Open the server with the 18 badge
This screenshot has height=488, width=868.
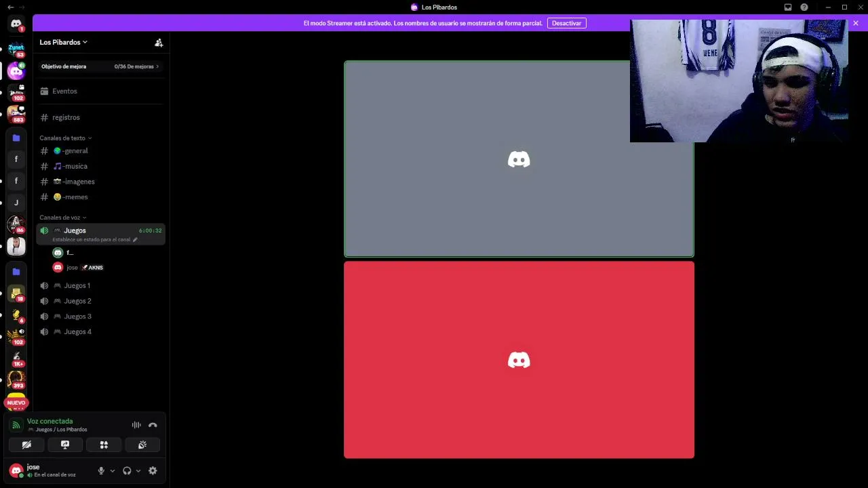coord(16,293)
